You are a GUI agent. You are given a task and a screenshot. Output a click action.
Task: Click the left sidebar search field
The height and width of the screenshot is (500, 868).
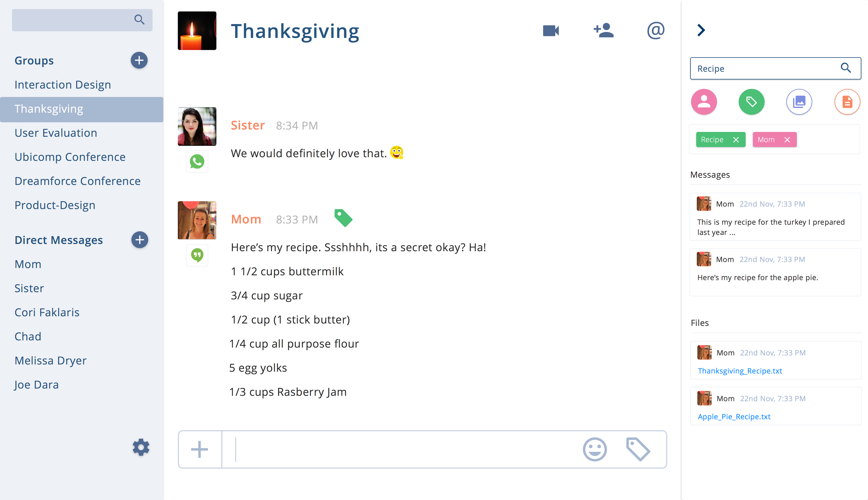tap(72, 20)
